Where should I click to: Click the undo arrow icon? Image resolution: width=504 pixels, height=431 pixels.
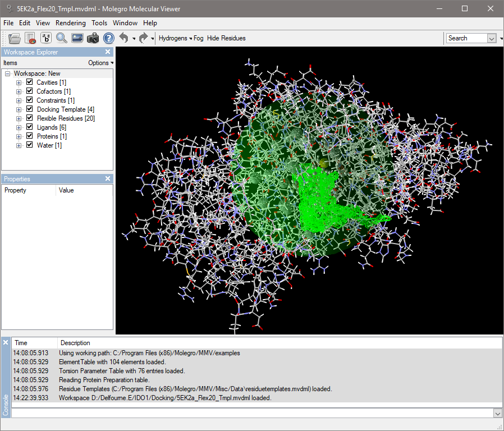pos(123,38)
